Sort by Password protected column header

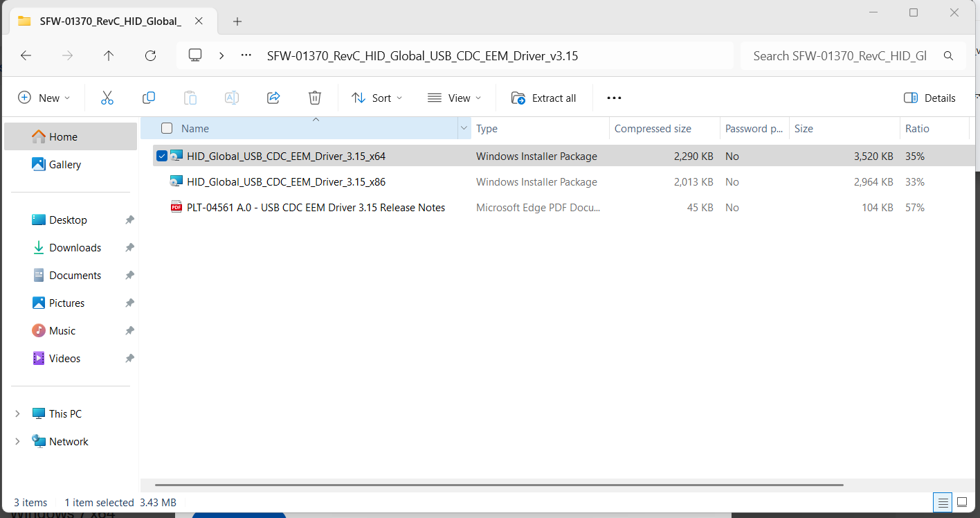click(754, 129)
